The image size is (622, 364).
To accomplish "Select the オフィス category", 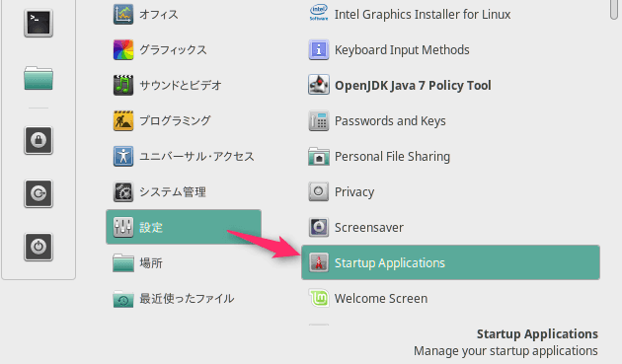I will pyautogui.click(x=184, y=14).
